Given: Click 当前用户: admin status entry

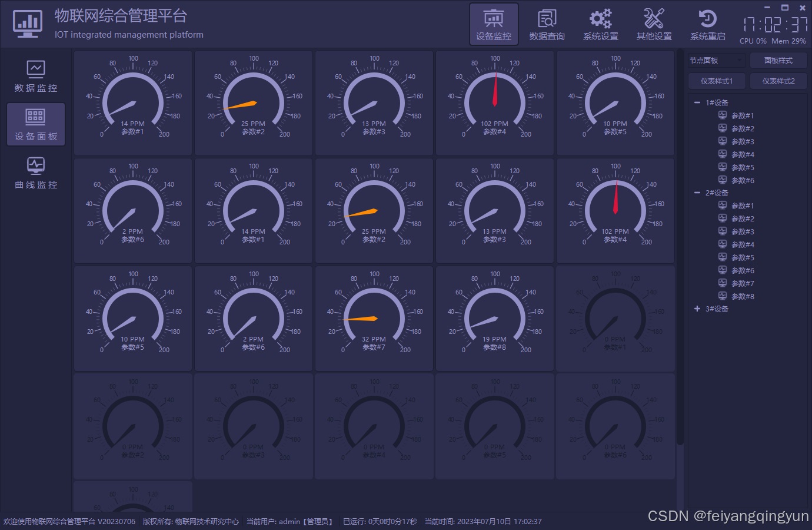Looking at the screenshot, I should point(291,522).
